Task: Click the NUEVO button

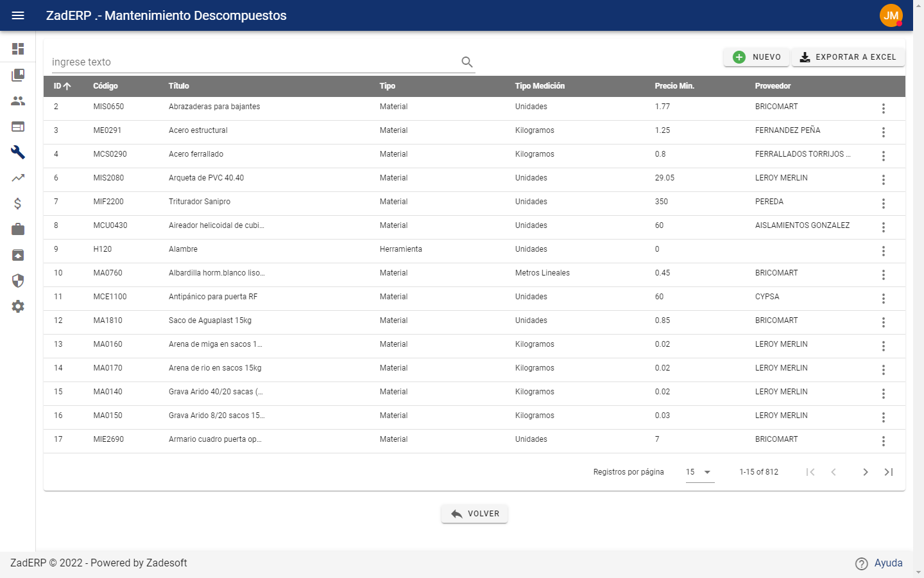Action: click(757, 57)
